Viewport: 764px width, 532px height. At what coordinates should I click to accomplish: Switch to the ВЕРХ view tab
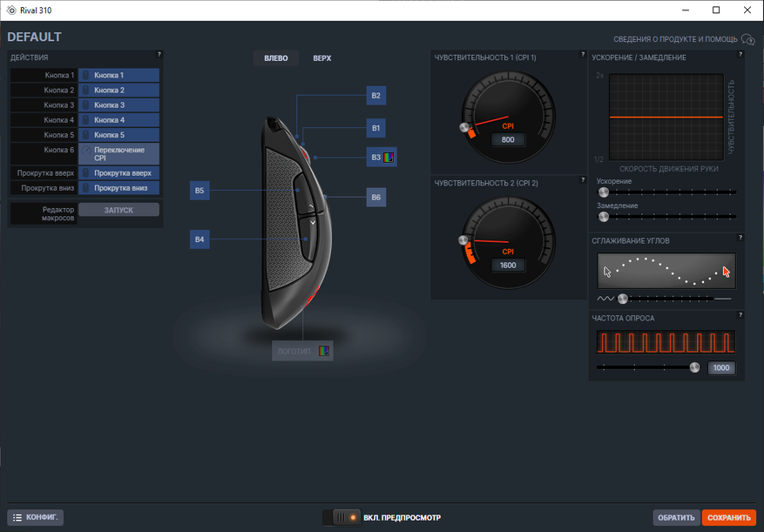pos(322,58)
